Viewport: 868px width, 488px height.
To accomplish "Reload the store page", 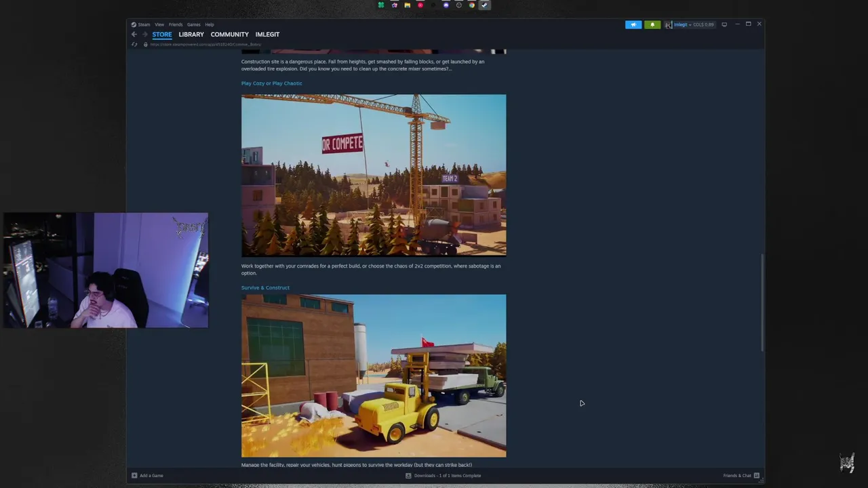I will pyautogui.click(x=134, y=45).
